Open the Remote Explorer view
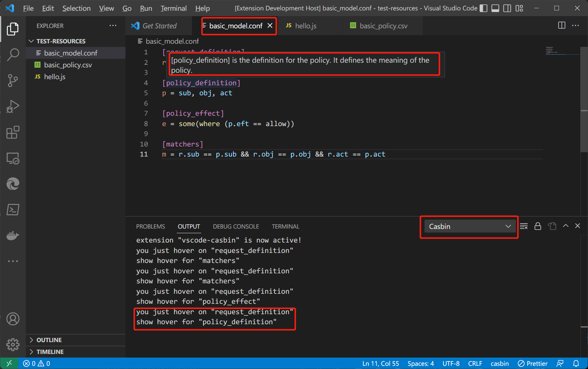 coord(13,158)
